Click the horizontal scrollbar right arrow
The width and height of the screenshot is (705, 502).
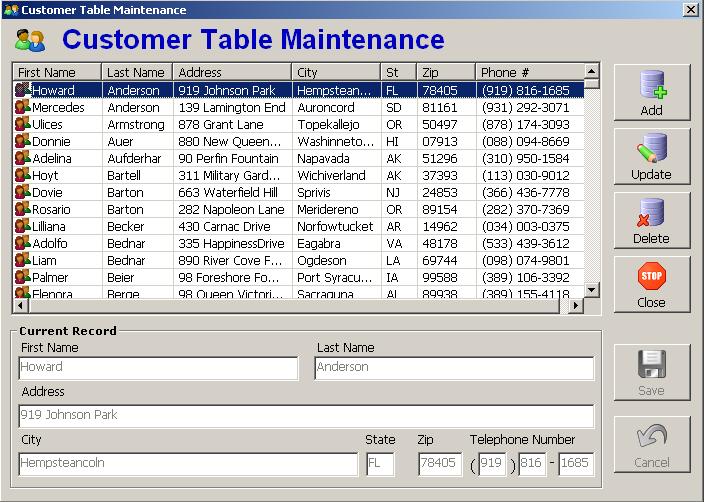click(x=576, y=306)
